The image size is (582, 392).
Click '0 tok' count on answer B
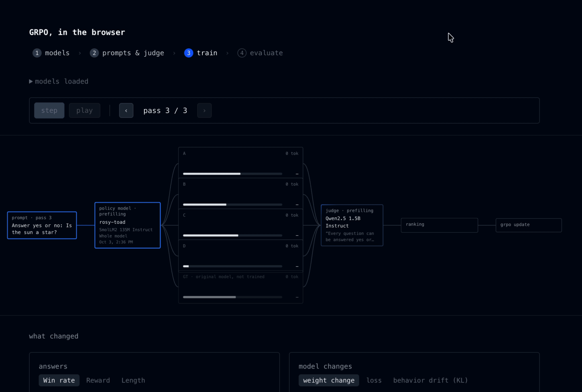(x=292, y=184)
